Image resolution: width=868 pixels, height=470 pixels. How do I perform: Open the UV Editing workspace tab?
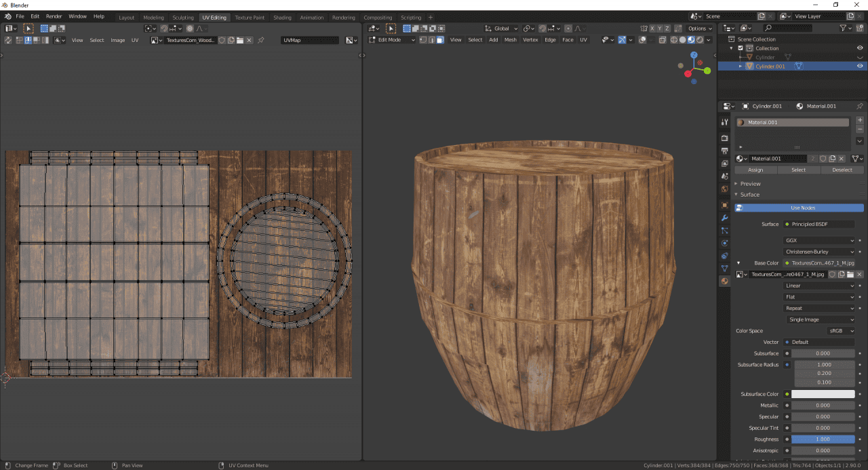(213, 17)
